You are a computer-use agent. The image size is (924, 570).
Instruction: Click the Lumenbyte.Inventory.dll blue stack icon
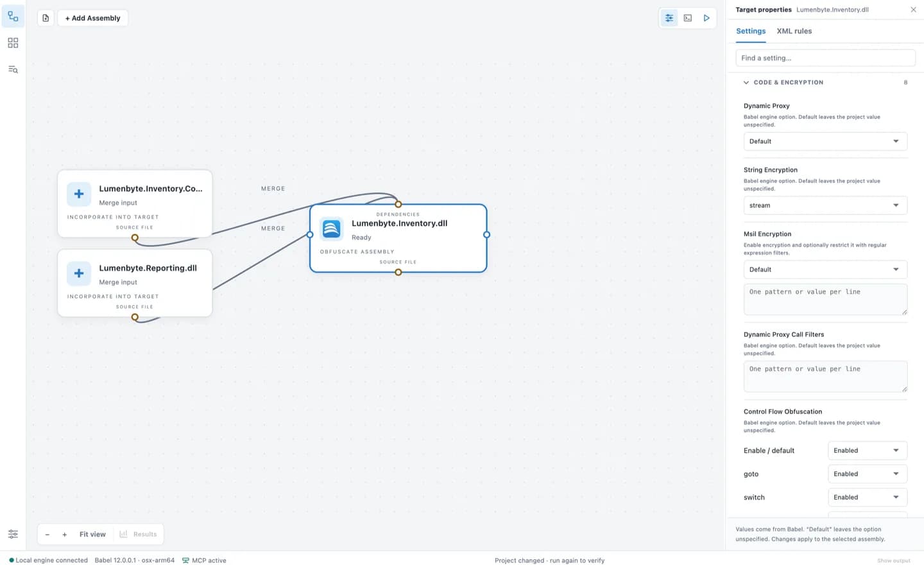(x=332, y=229)
